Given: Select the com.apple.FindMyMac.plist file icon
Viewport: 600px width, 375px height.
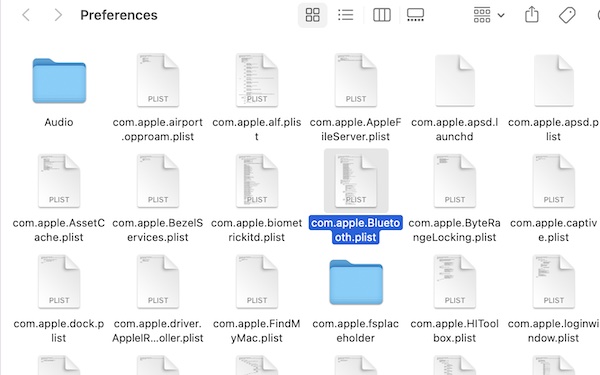Looking at the screenshot, I should coord(256,282).
